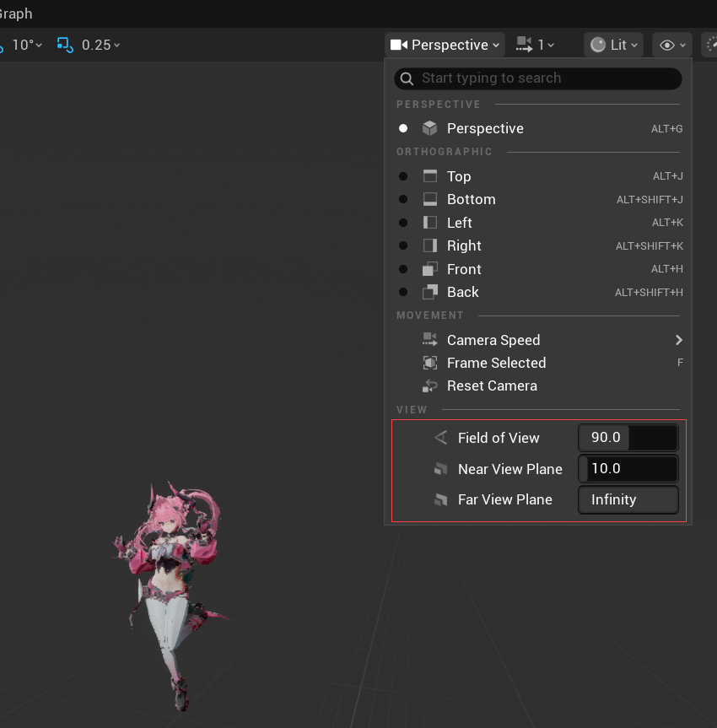Screen dimensions: 717x728
Task: Switch to Bottom orthographic view
Action: tap(538, 200)
